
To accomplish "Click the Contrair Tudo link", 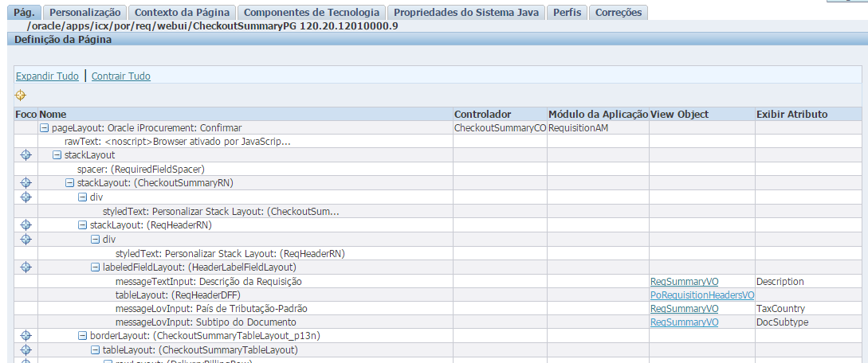I will point(121,76).
